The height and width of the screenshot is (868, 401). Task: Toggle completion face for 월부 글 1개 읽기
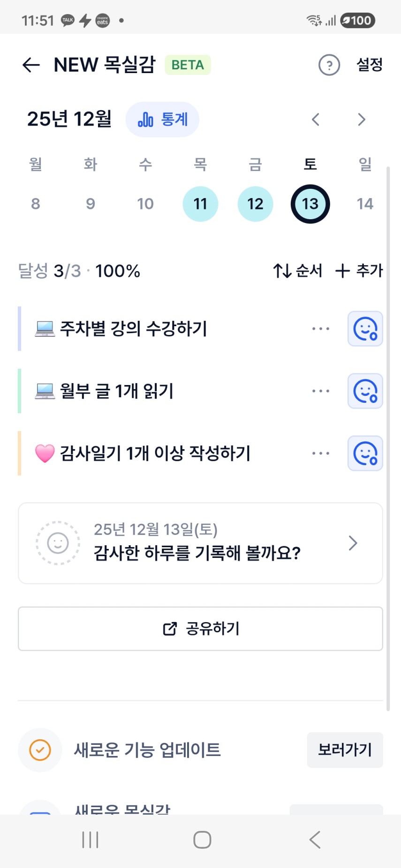coord(365,391)
